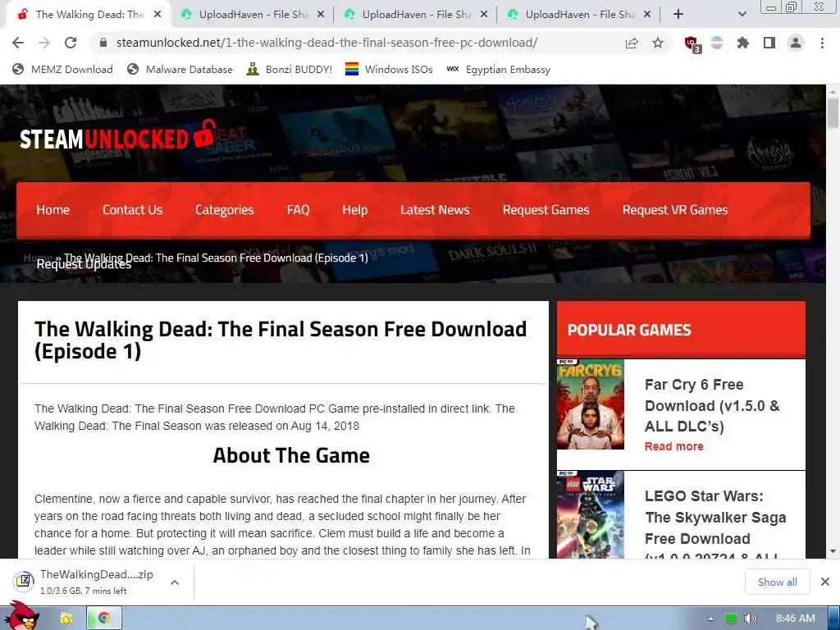Go to Request VR Games page
This screenshot has width=840, height=630.
pyautogui.click(x=675, y=210)
